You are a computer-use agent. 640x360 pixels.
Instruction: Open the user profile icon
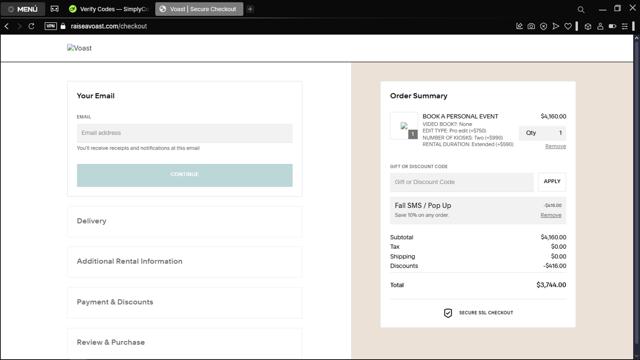tap(600, 26)
